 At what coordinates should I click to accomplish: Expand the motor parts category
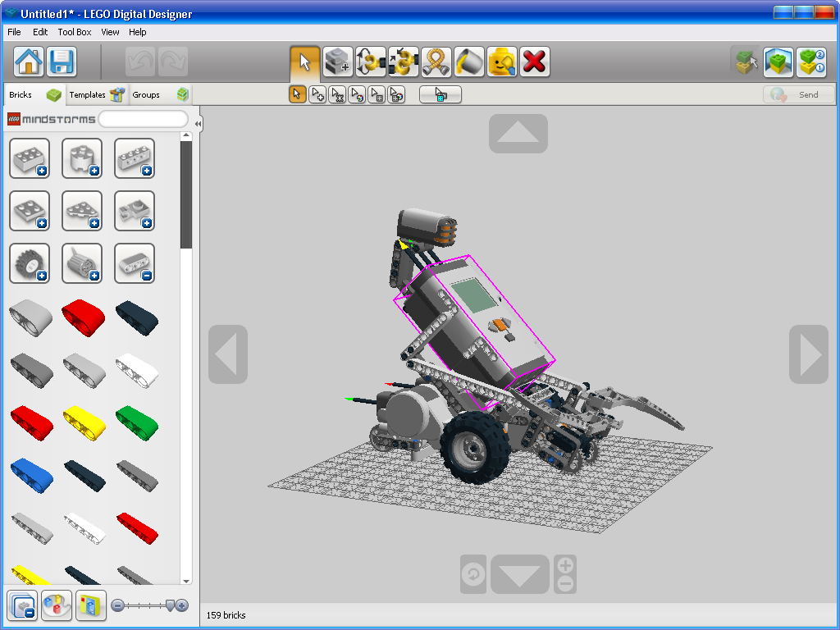point(82,263)
